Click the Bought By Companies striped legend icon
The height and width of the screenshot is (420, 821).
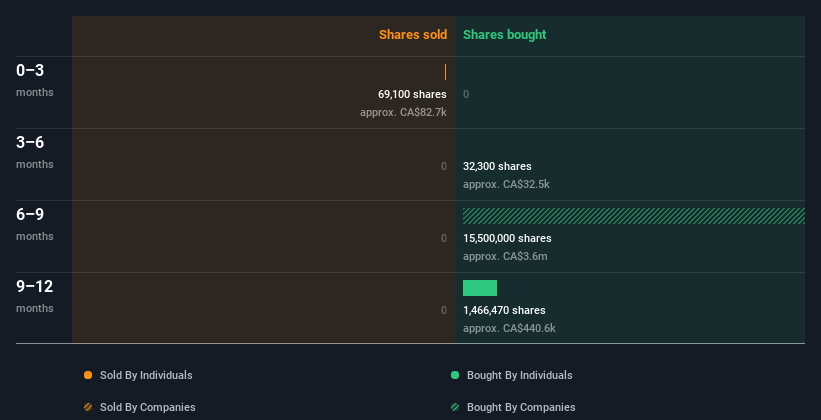[x=455, y=407]
